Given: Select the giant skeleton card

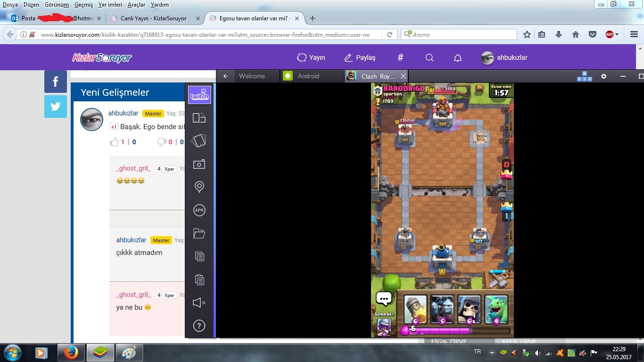Looking at the screenshot, I should (469, 309).
